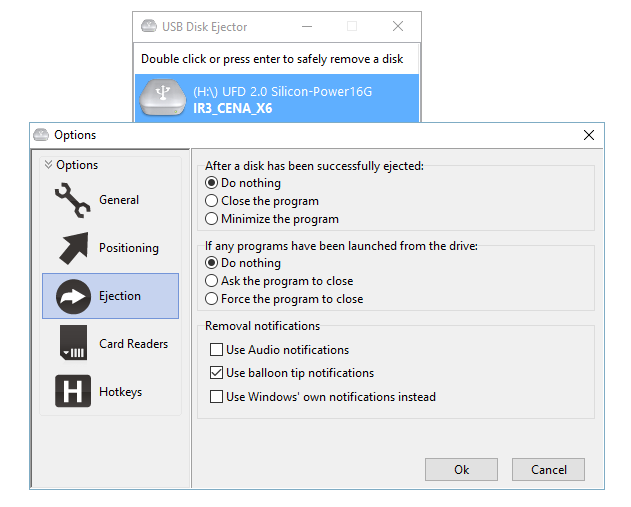Viewport: 631px width, 507px height.
Task: Choose Force the program to close
Action: click(x=211, y=299)
